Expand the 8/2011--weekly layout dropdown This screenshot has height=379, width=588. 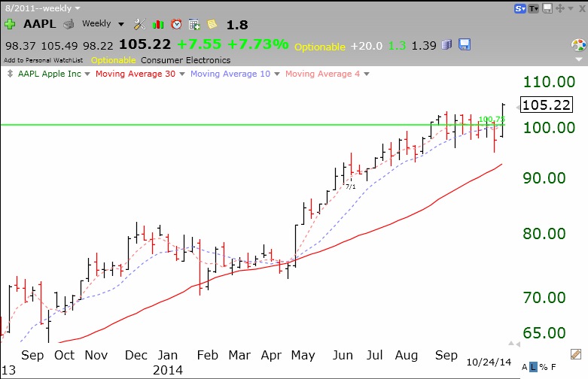tap(78, 8)
